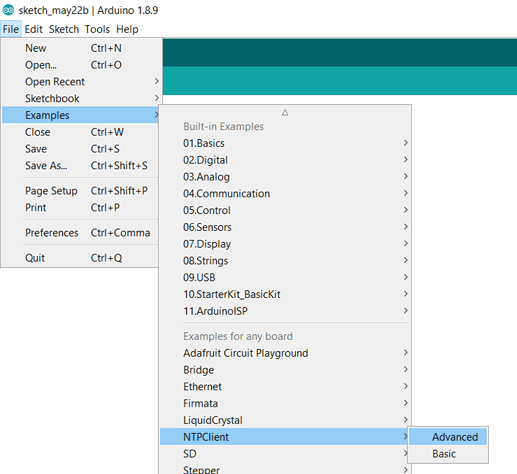Choose Open... from the File menu

coord(81,65)
